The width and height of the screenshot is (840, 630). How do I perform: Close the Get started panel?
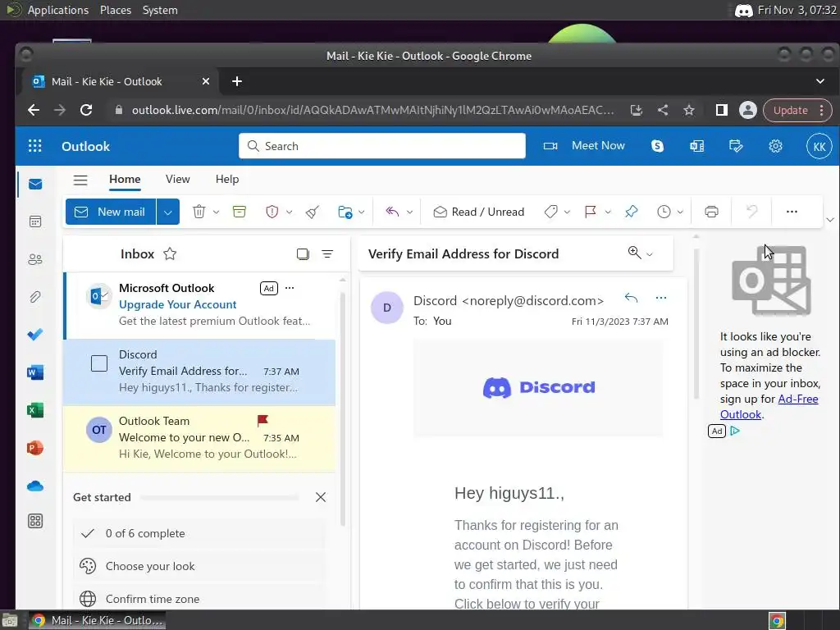click(321, 497)
